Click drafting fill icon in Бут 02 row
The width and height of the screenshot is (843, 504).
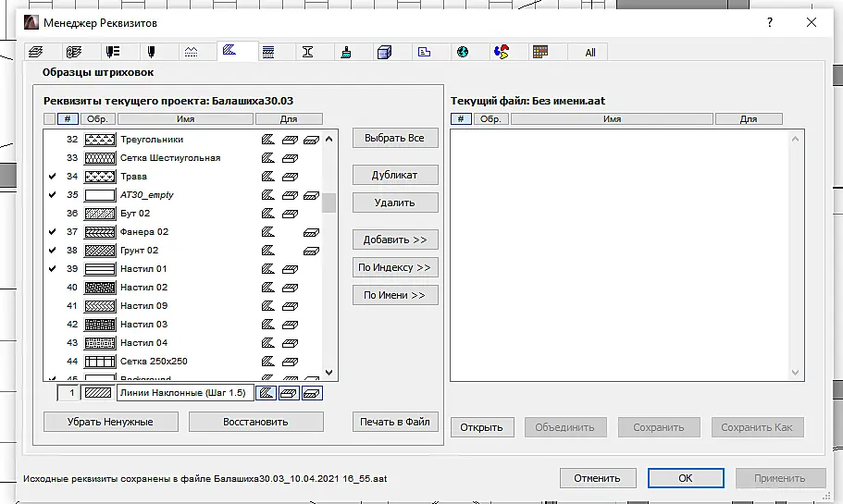[x=268, y=214]
